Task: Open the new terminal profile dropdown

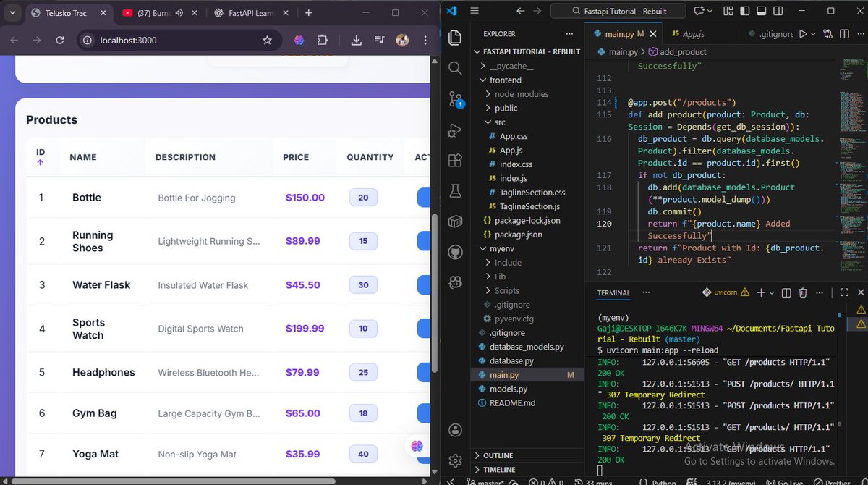Action: click(773, 292)
